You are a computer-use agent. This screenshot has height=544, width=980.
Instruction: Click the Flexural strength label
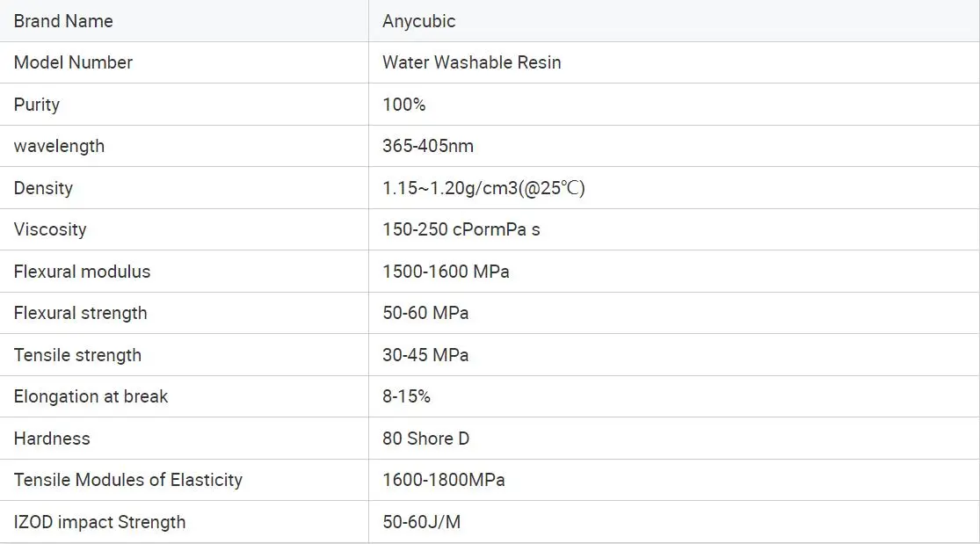[x=80, y=313]
